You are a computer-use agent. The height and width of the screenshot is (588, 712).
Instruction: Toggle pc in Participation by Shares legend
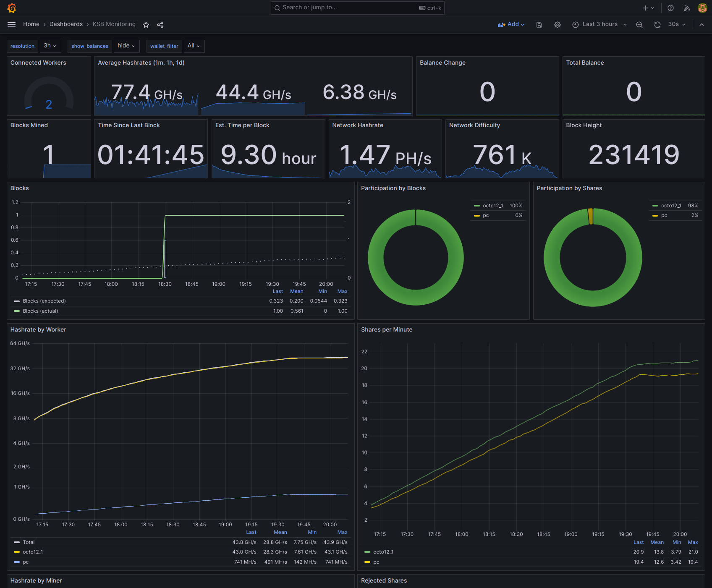pyautogui.click(x=664, y=215)
